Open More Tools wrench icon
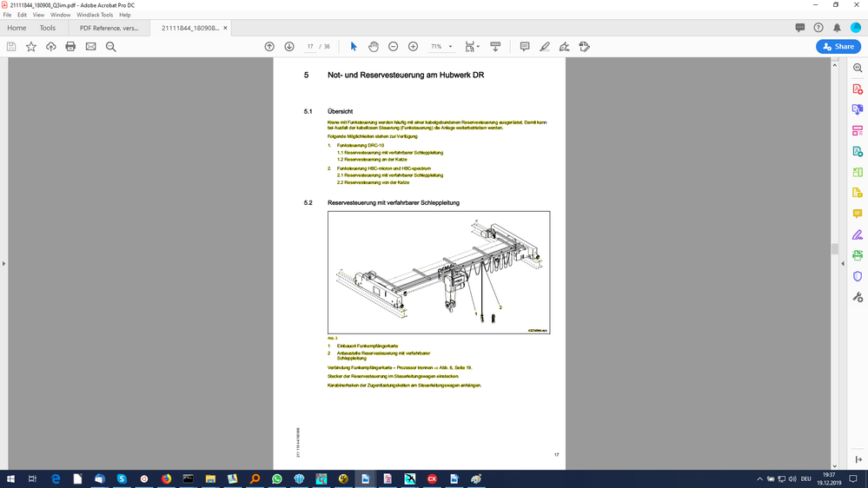 pyautogui.click(x=858, y=297)
